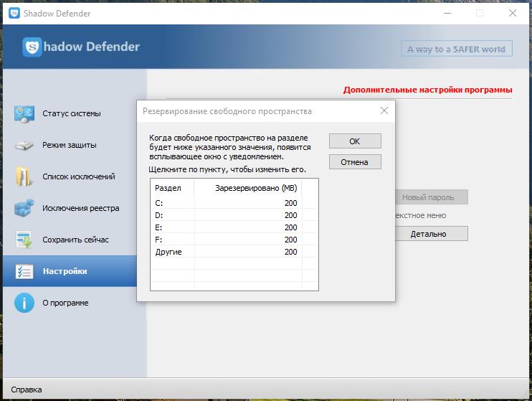
Task: Edit reserved value for drive C:
Action: coord(248,203)
